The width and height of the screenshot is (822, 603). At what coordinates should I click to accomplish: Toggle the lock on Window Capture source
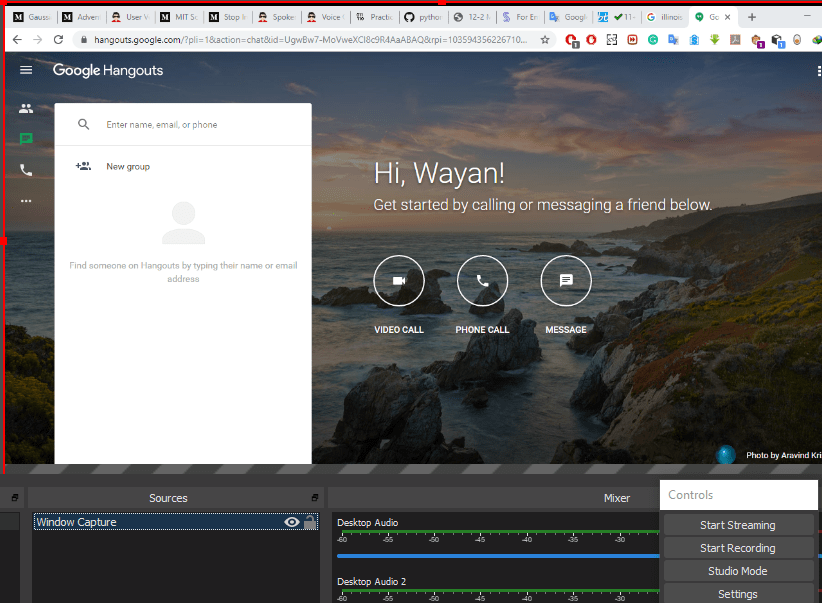[310, 522]
